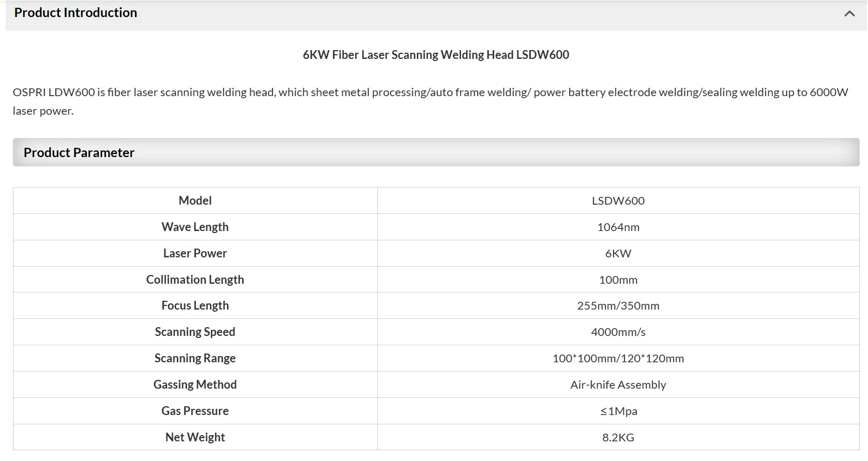Collapse the Product Introduction section chevron
This screenshot has height=461, width=868.
pos(849,14)
